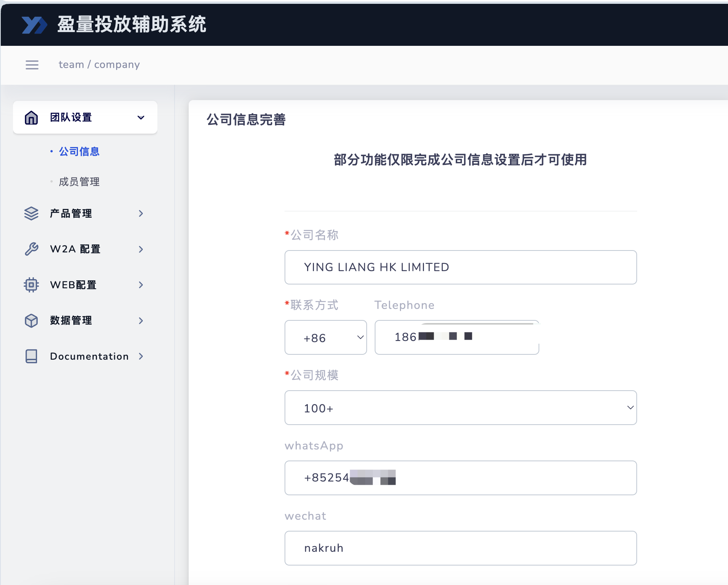Select the home icon beside 团队设置
The height and width of the screenshot is (585, 728).
(x=31, y=117)
